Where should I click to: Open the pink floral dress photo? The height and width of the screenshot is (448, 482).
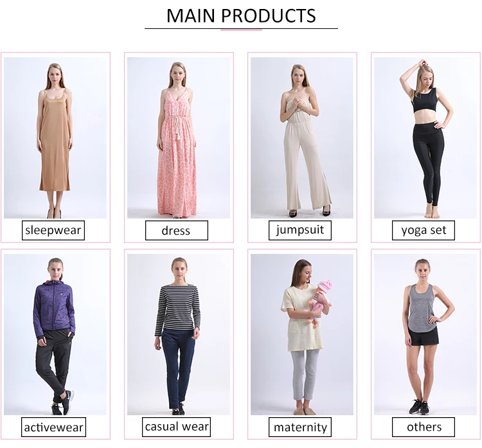click(179, 138)
